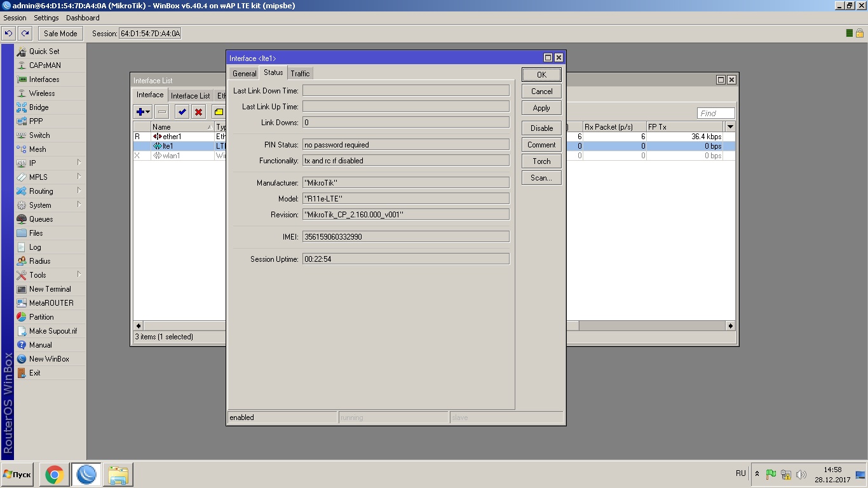Expand the System submenu

(50, 205)
